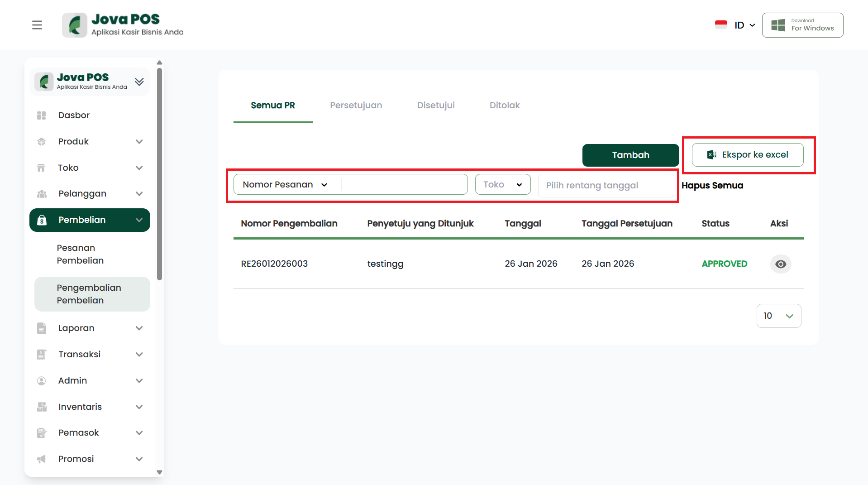Click the Promosi megaphone icon
Image resolution: width=868 pixels, height=485 pixels.
point(42,459)
